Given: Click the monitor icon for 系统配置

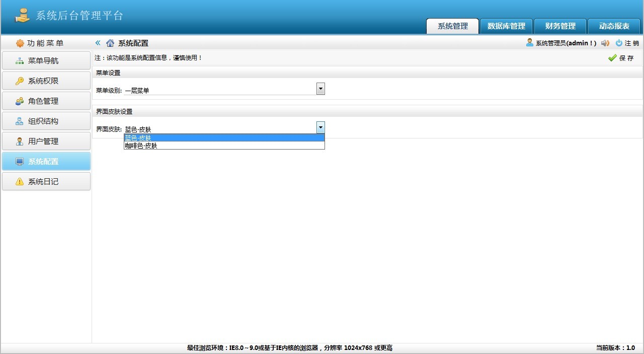Looking at the screenshot, I should click(20, 162).
